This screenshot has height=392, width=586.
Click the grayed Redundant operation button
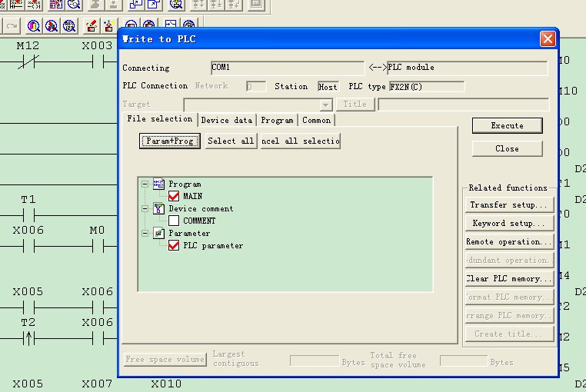pyautogui.click(x=509, y=260)
